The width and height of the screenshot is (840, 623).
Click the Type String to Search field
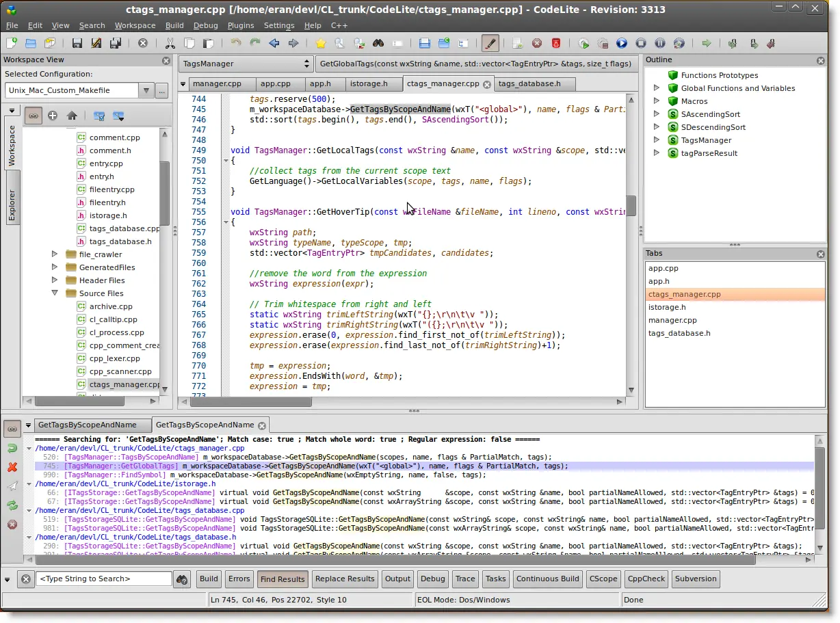tap(104, 579)
